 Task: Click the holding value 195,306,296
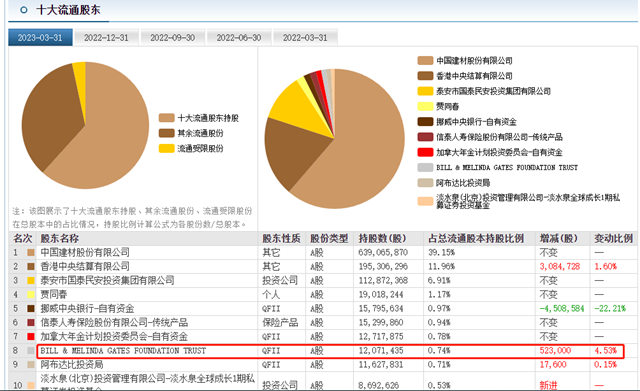[383, 267]
